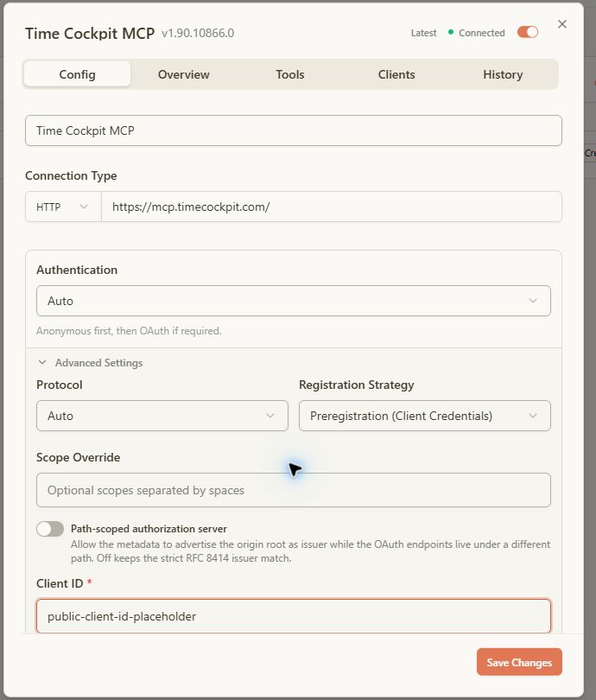The width and height of the screenshot is (596, 700).
Task: Open the HTTP connection type dropdown
Action: pos(63,207)
